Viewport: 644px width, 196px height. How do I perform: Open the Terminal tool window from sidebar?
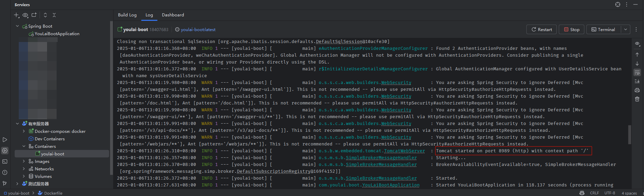point(5,162)
